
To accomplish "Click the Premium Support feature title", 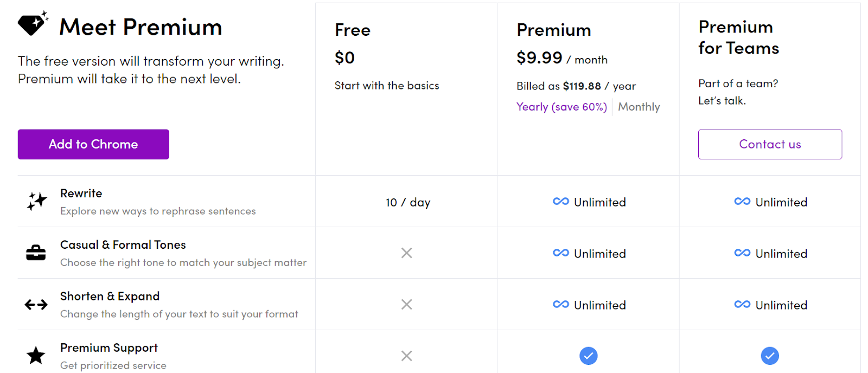I will [109, 348].
